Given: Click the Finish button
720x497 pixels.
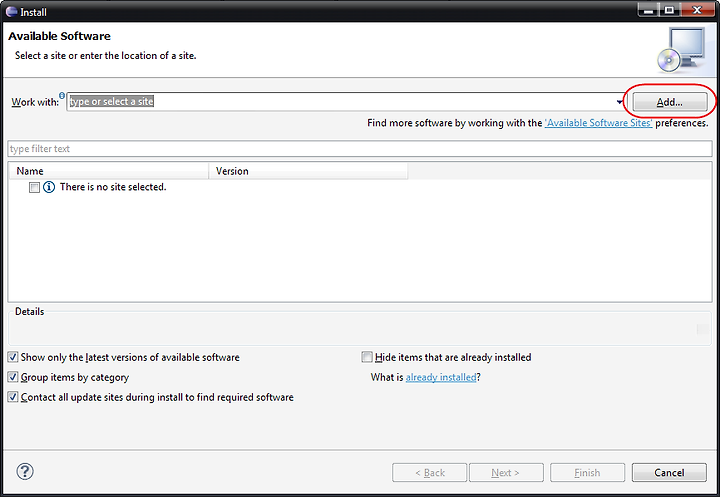Looking at the screenshot, I should click(x=587, y=472).
